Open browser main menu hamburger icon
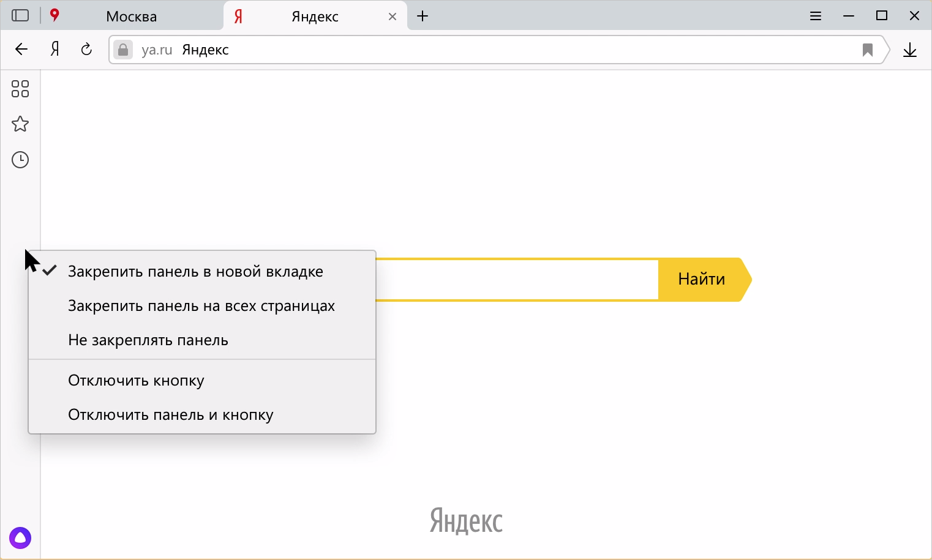The image size is (932, 560). tap(816, 16)
